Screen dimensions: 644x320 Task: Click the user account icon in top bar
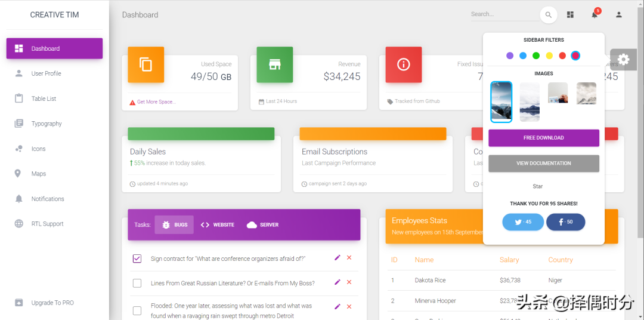point(619,15)
